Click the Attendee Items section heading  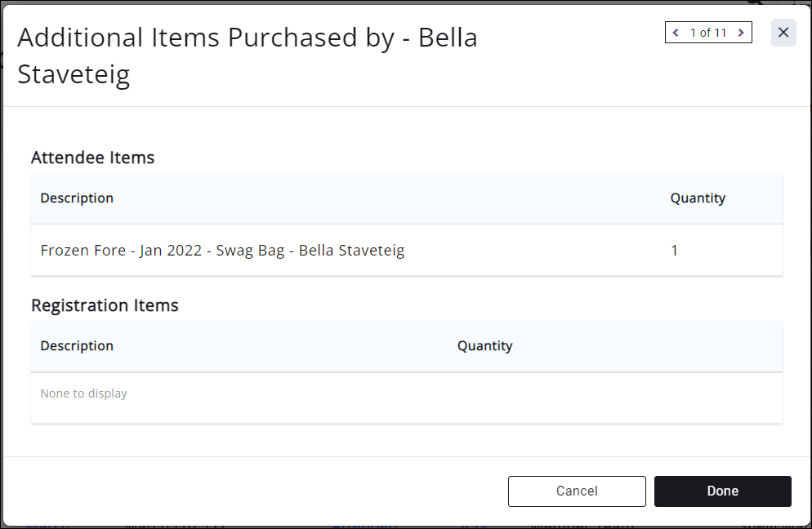click(x=92, y=158)
